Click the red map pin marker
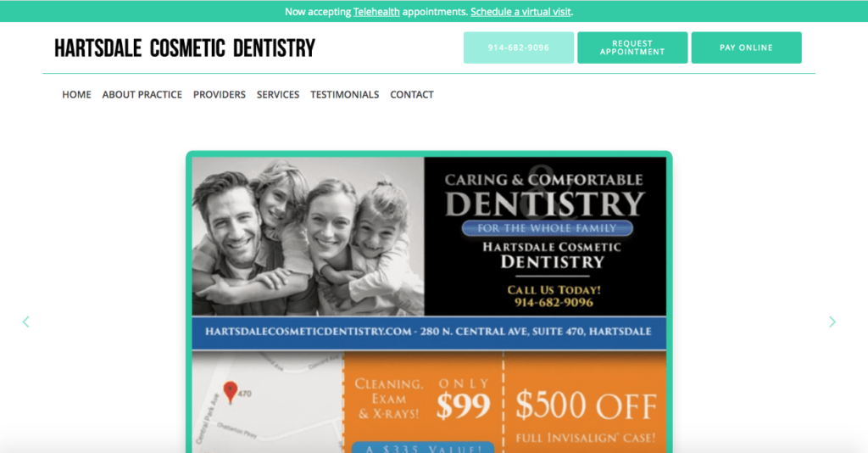The height and width of the screenshot is (453, 868). point(231,392)
